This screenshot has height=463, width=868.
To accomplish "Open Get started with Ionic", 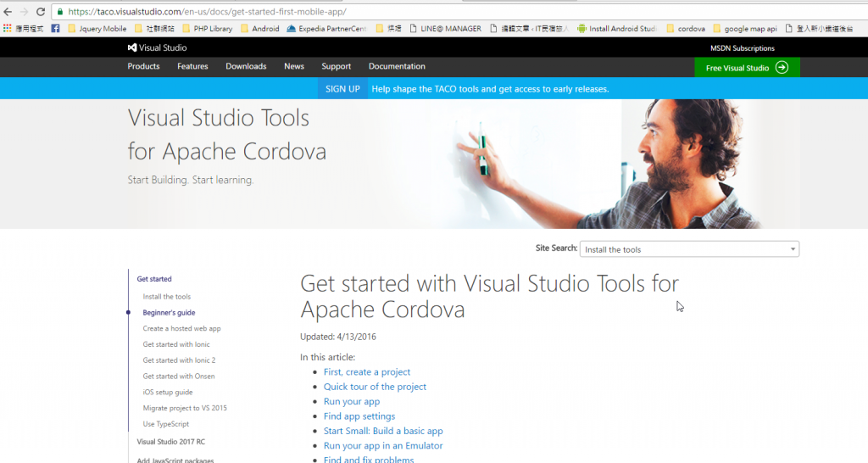I will 176,344.
